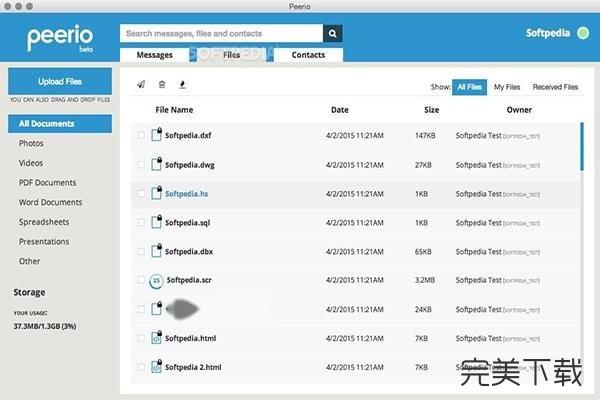Viewport: 600px width, 400px height.
Task: Click the file list scrollbar thumb
Action: coord(582,147)
